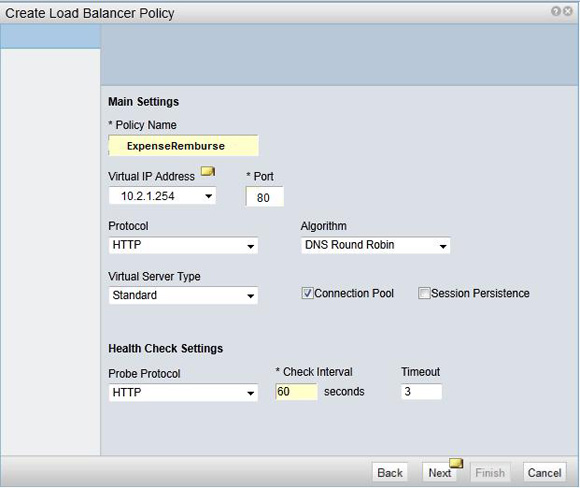Close the Create Load Balancer Policy dialog
Viewport: 580px width, 488px height.
click(568, 11)
